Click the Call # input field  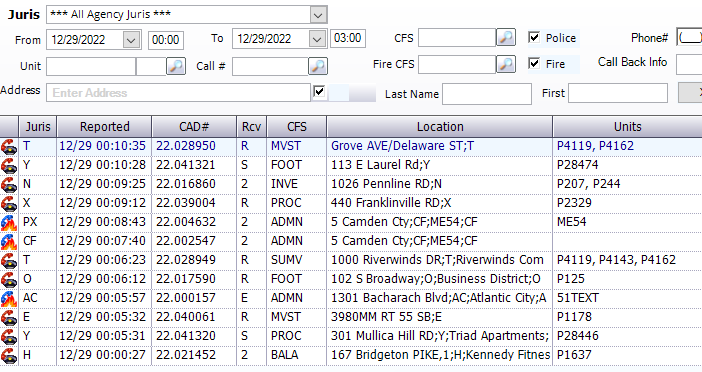270,66
